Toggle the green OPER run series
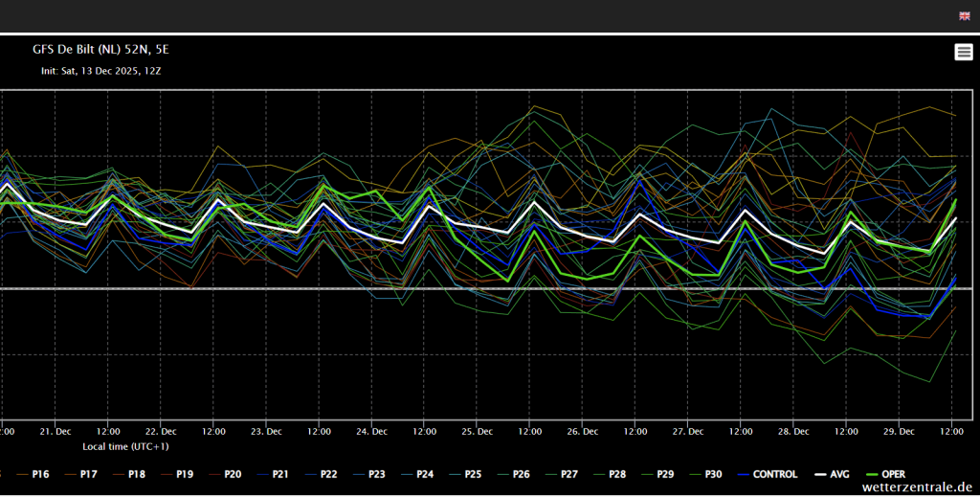Viewport: 980px width, 497px height. (892, 474)
